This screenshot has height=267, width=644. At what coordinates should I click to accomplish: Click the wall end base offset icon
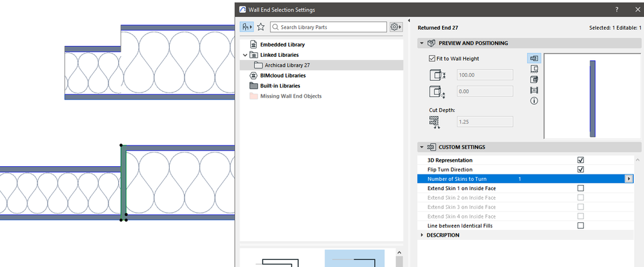click(x=437, y=92)
